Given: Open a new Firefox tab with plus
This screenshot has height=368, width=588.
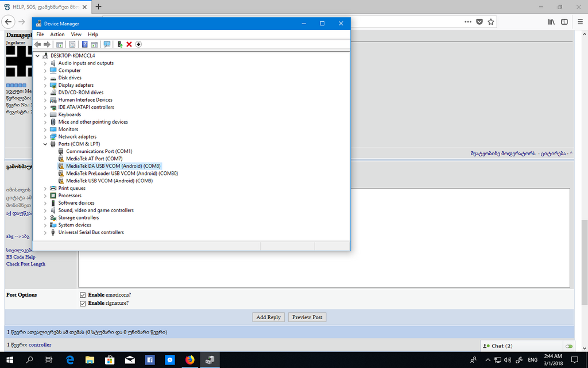Looking at the screenshot, I should pos(98,6).
